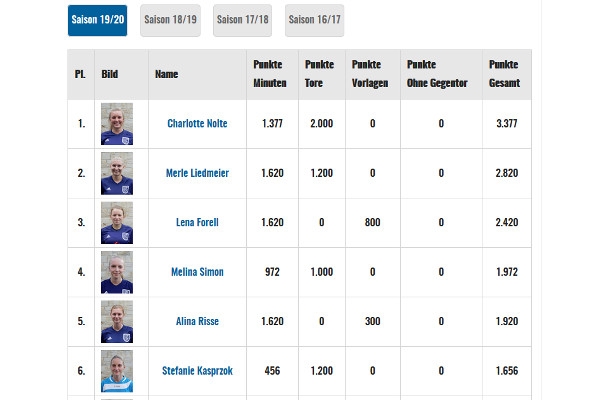
Task: Select the Saison 19/20 tab
Action: 97,20
